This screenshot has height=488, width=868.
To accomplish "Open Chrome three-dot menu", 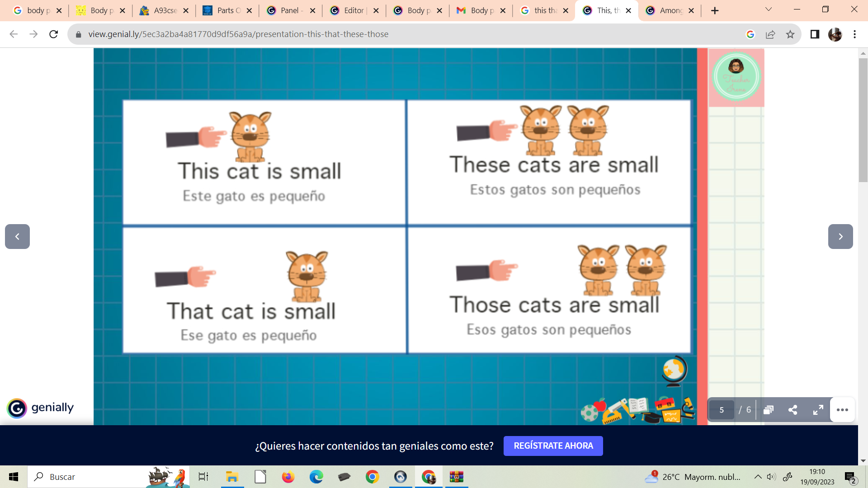I will point(854,34).
